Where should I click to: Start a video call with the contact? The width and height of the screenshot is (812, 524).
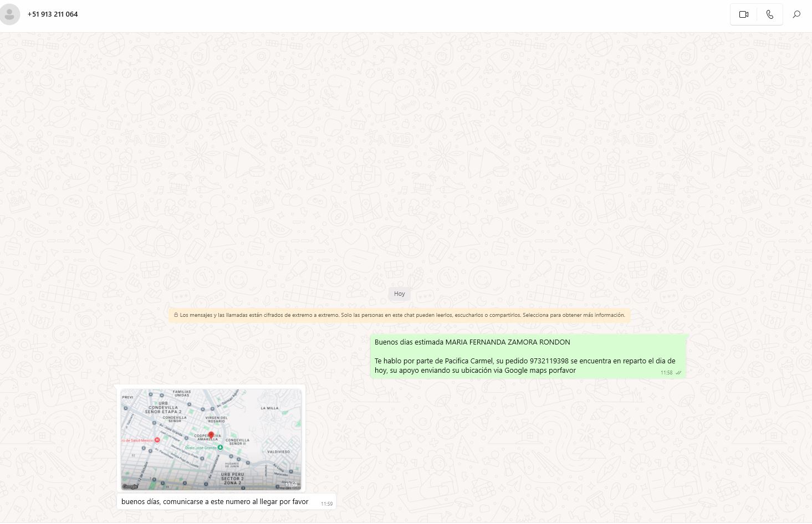coord(743,14)
